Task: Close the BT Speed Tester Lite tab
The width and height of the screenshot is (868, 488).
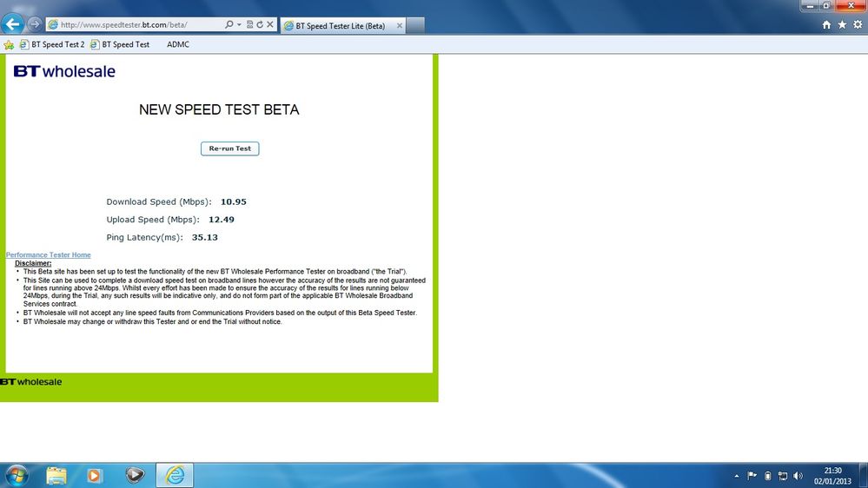Action: [x=399, y=25]
